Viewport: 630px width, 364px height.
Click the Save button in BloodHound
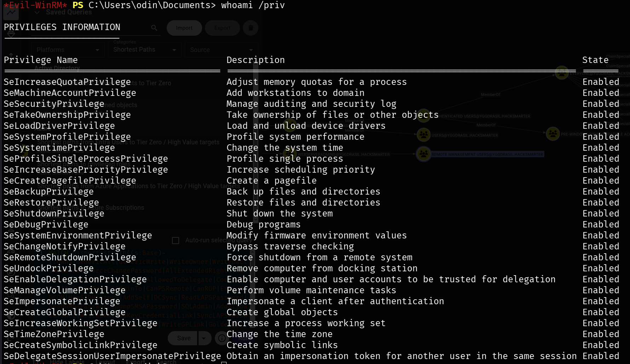(x=183, y=338)
